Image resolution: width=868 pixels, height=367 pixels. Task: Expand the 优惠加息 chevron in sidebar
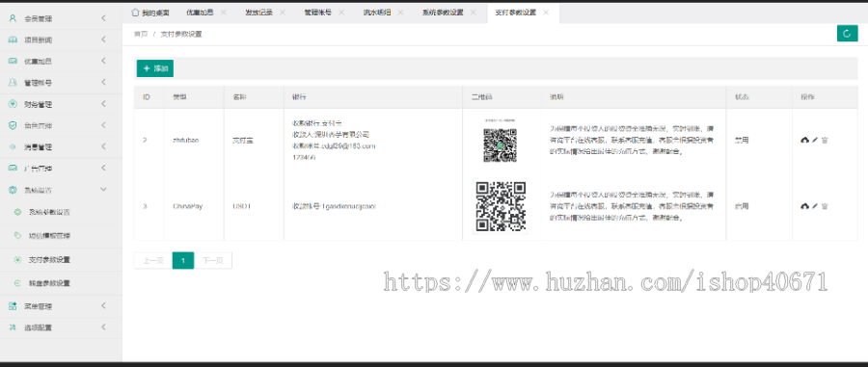103,62
